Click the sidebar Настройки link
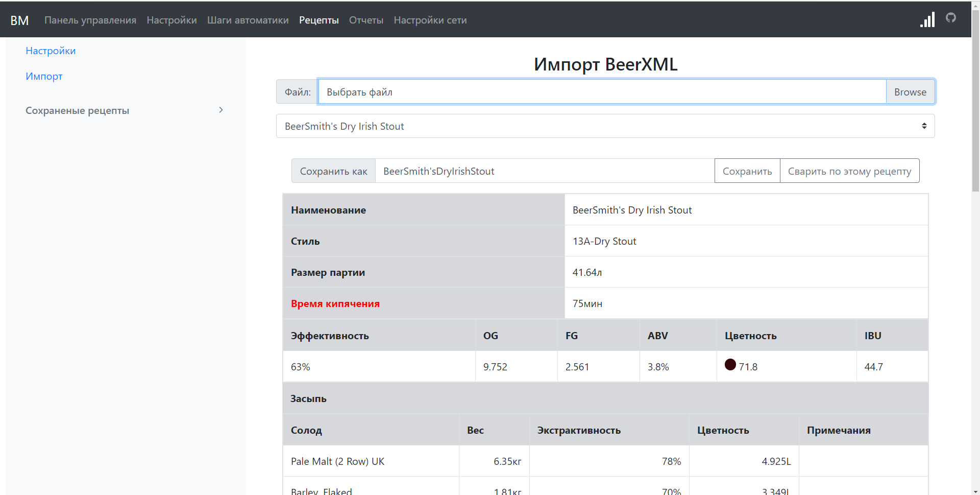The image size is (980, 495). pos(51,51)
